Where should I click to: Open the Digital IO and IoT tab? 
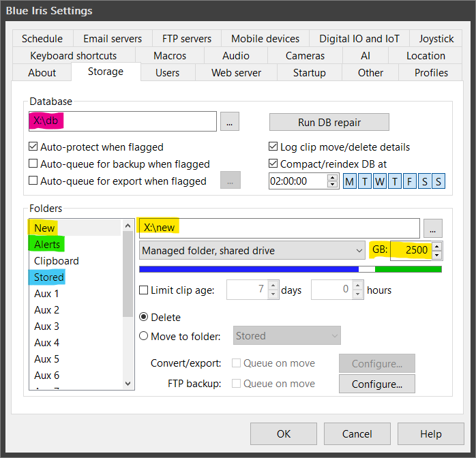359,39
